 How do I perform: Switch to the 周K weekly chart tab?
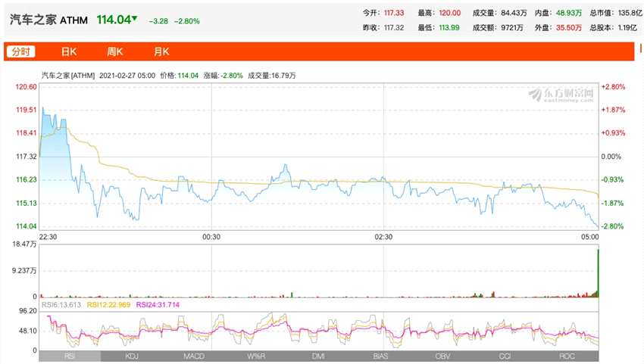coord(115,51)
